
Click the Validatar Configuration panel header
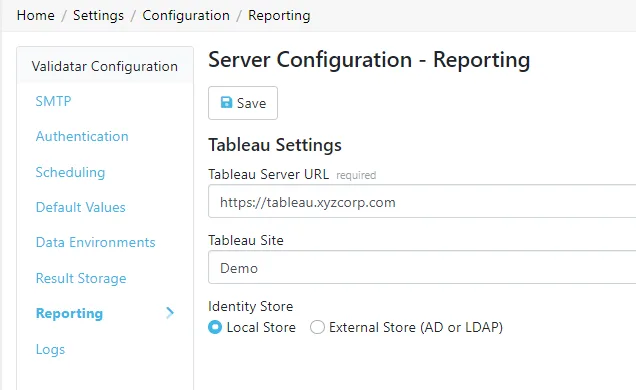tap(105, 66)
